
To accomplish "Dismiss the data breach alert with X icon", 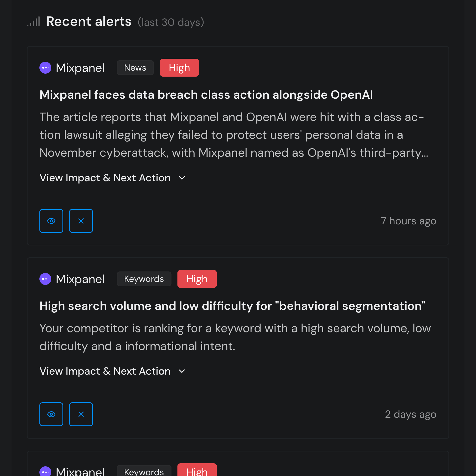I will point(81,221).
